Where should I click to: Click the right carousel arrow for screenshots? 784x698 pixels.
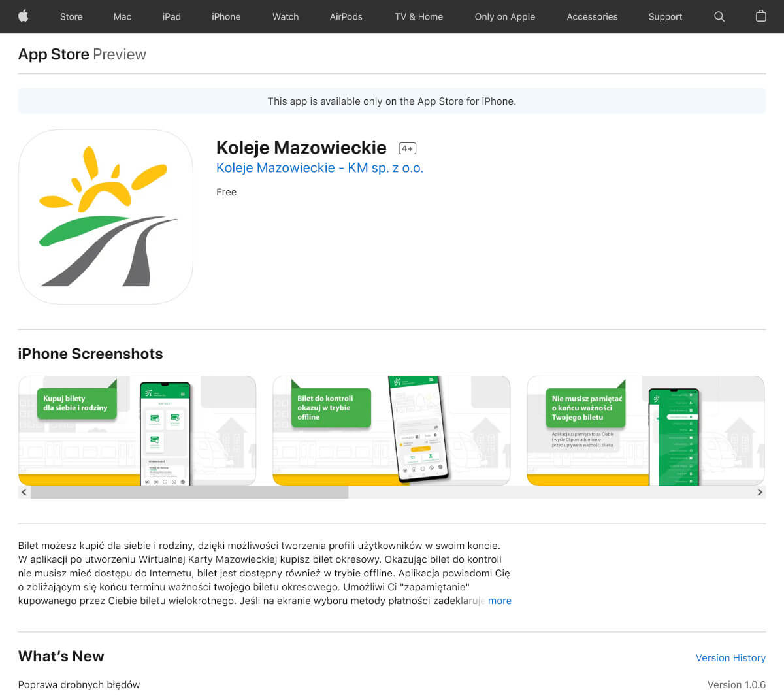(x=760, y=491)
